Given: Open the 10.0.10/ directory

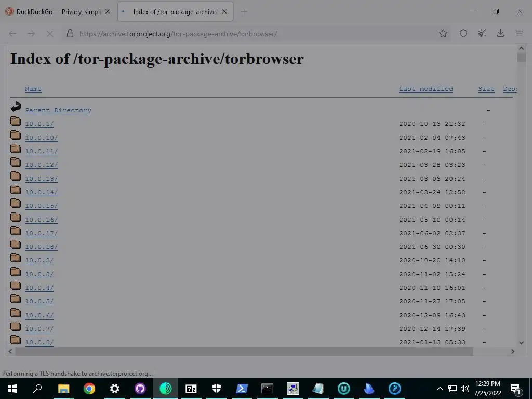Looking at the screenshot, I should (42, 138).
